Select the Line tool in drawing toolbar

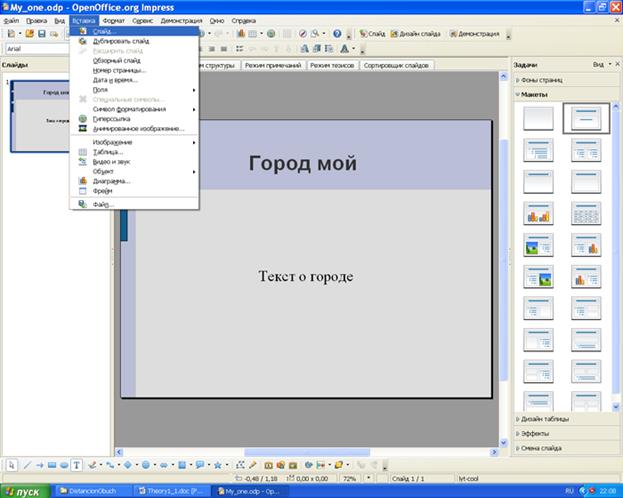(x=25, y=465)
